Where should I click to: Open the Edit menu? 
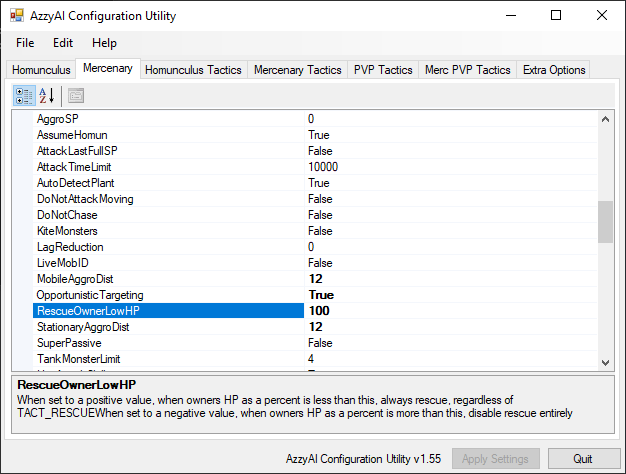click(x=63, y=43)
